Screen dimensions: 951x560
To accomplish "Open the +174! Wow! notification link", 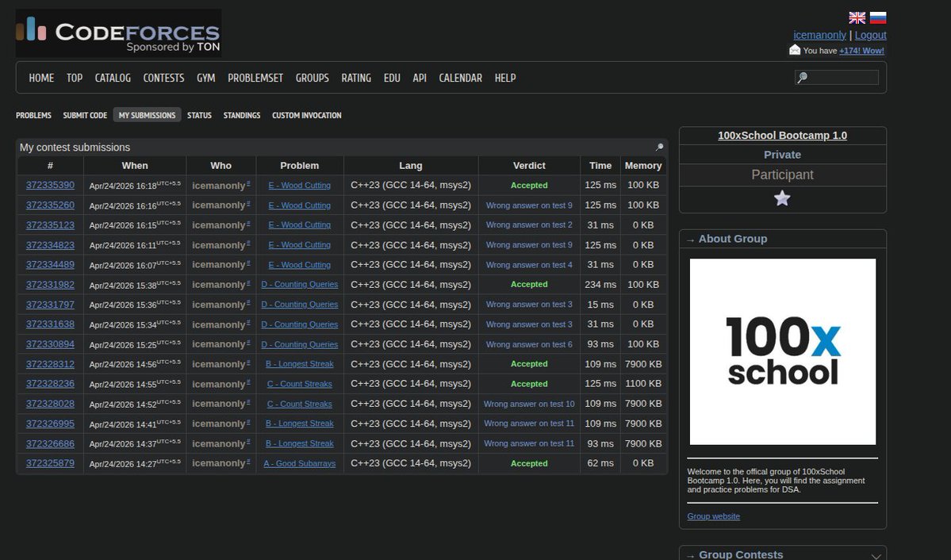I will [x=861, y=51].
